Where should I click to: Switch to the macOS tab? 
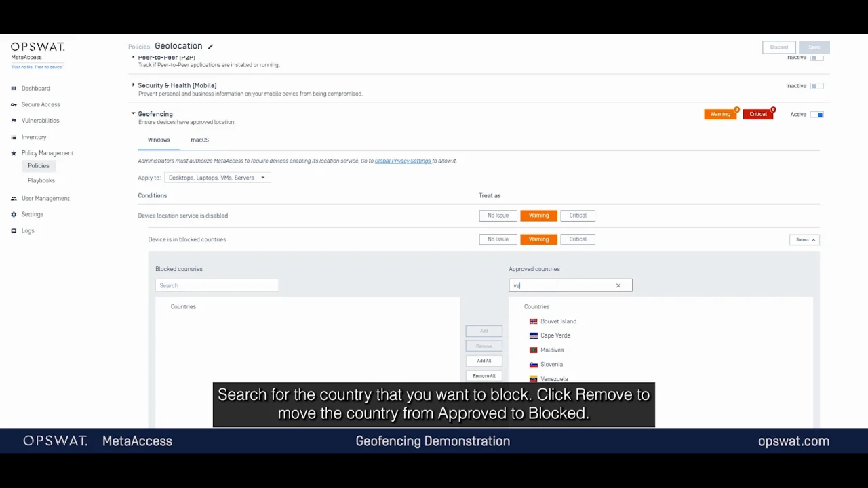point(199,140)
